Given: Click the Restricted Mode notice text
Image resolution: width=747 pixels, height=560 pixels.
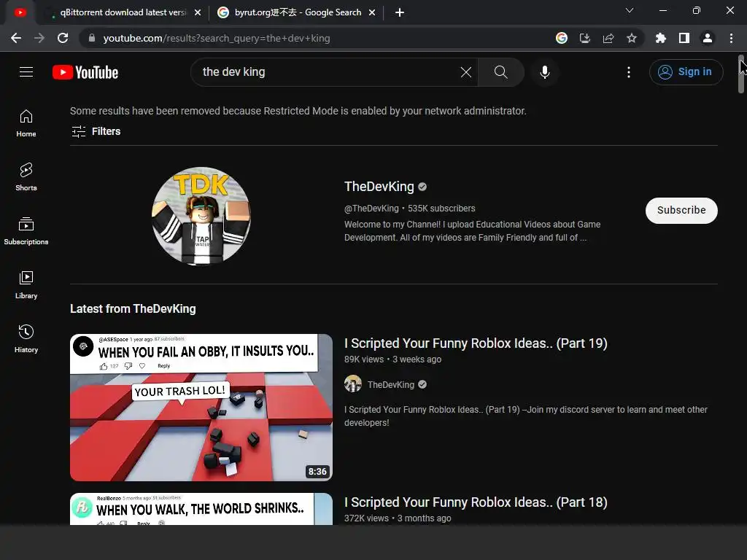Looking at the screenshot, I should pos(298,111).
